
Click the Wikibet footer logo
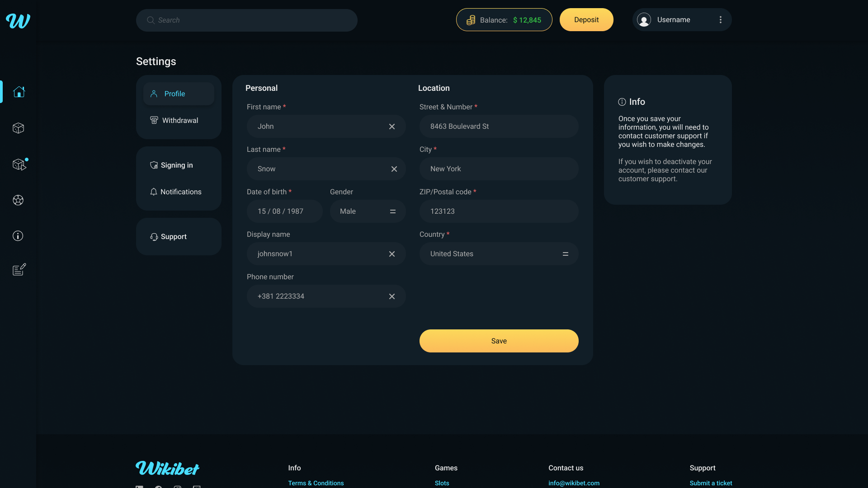tap(167, 468)
